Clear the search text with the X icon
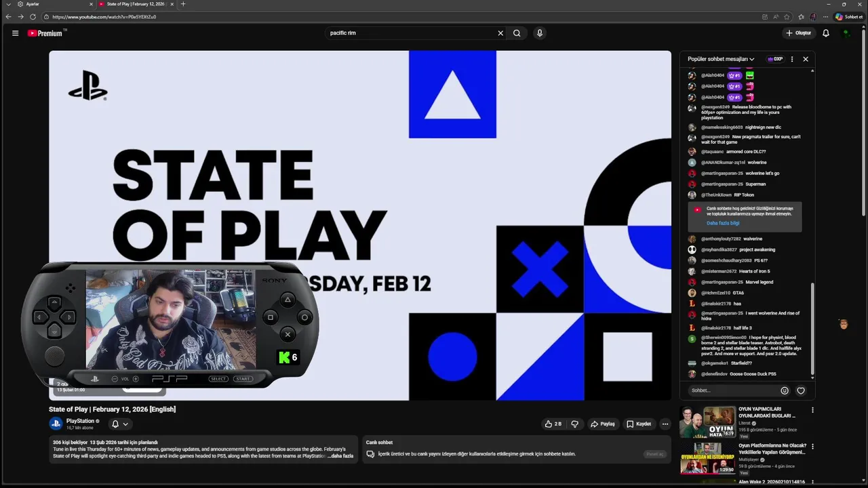This screenshot has width=868, height=488. pos(500,33)
